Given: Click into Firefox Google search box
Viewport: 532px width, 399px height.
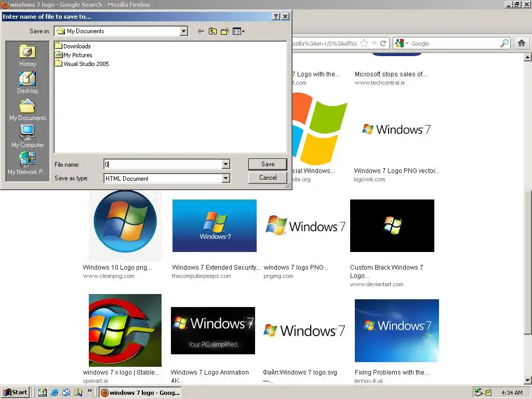Looking at the screenshot, I should [x=455, y=44].
